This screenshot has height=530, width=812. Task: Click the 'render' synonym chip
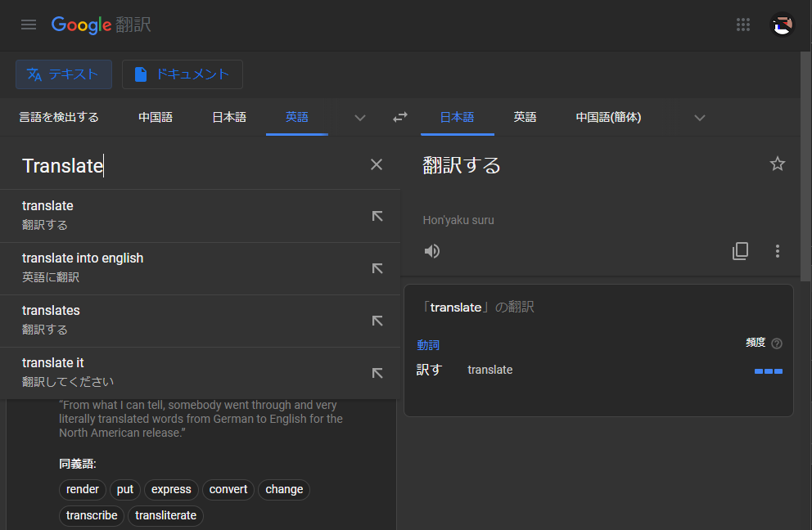(x=83, y=489)
